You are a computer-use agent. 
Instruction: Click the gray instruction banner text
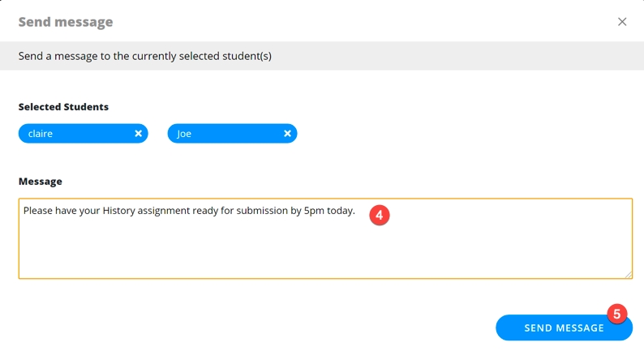point(144,56)
